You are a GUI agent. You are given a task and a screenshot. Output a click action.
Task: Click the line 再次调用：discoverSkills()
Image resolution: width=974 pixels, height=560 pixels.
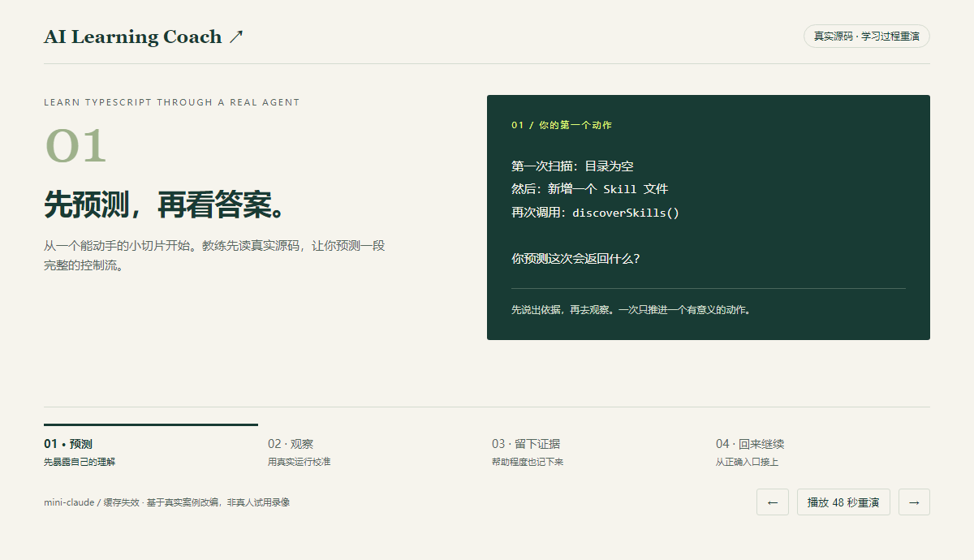595,213
